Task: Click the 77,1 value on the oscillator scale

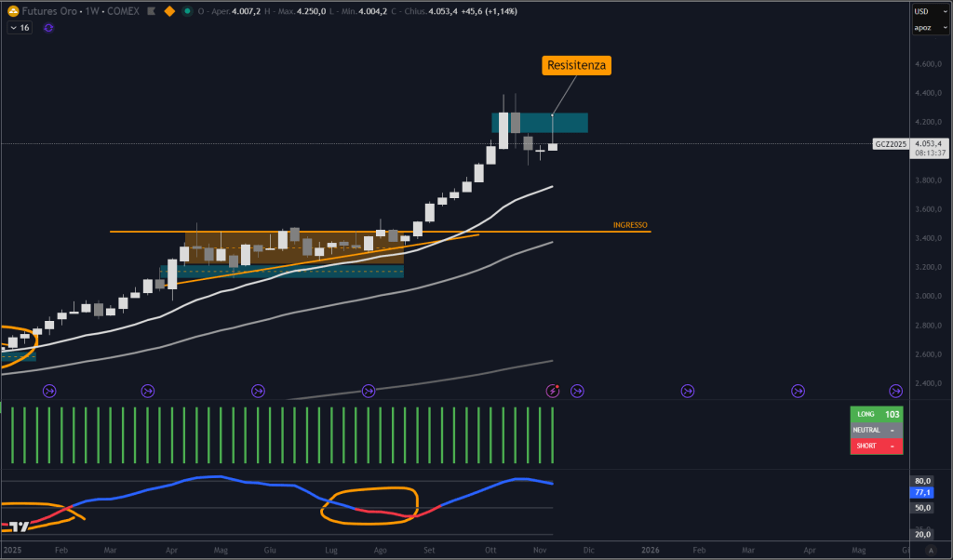Action: click(x=921, y=494)
